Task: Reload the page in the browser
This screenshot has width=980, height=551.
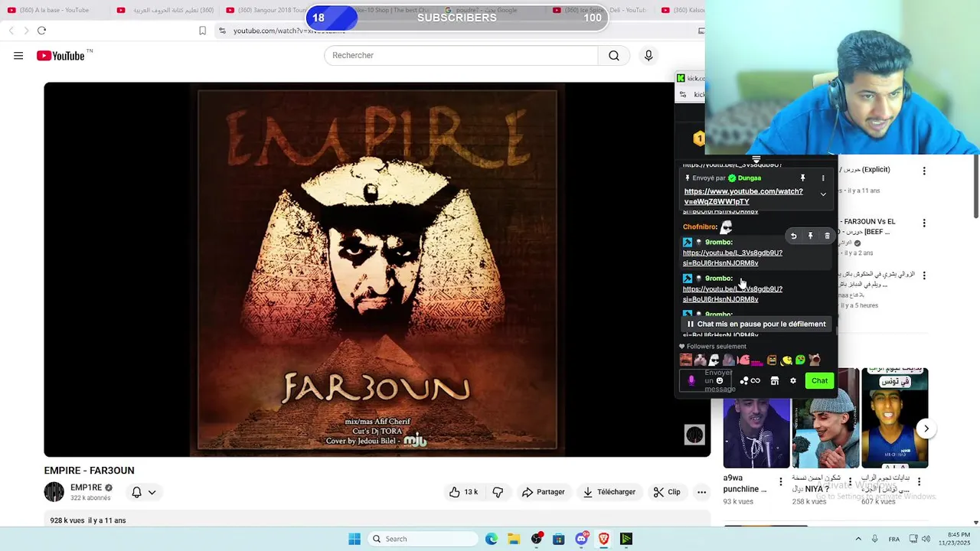Action: [x=41, y=31]
